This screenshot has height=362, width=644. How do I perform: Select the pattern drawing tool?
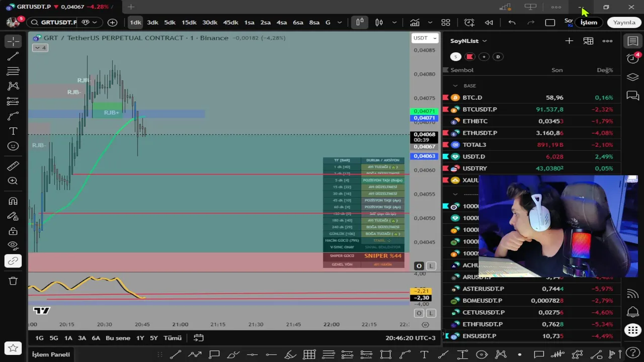(x=13, y=86)
